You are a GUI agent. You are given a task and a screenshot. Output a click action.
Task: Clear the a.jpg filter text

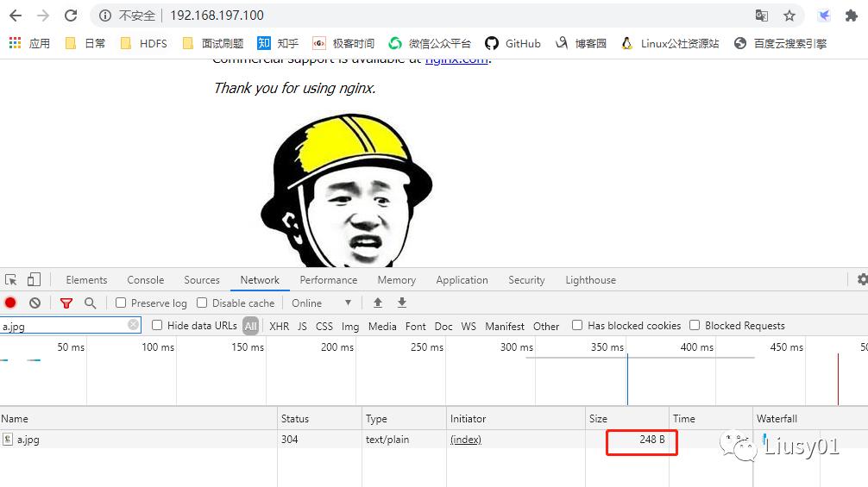click(134, 324)
